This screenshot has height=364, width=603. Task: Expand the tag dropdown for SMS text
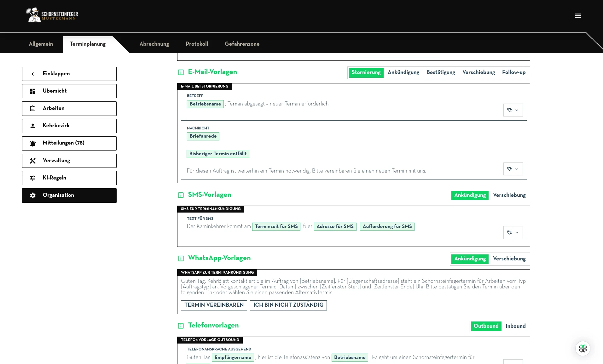(513, 233)
